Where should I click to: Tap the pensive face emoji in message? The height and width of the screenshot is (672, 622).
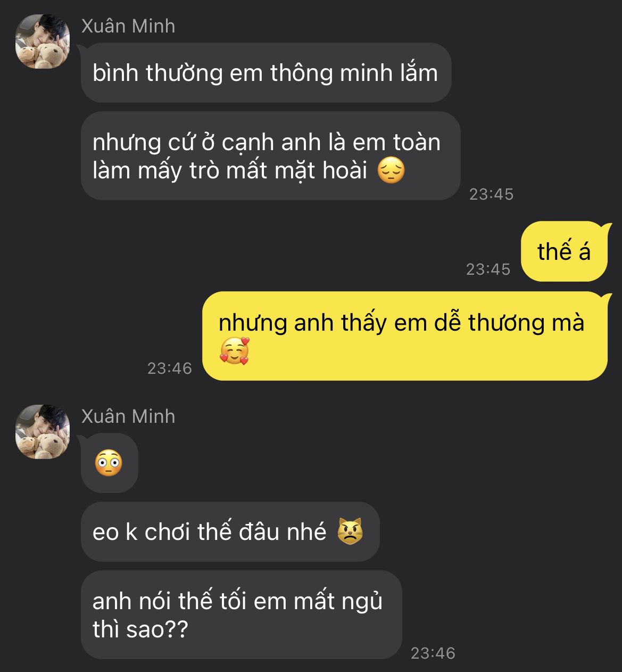tap(391, 171)
